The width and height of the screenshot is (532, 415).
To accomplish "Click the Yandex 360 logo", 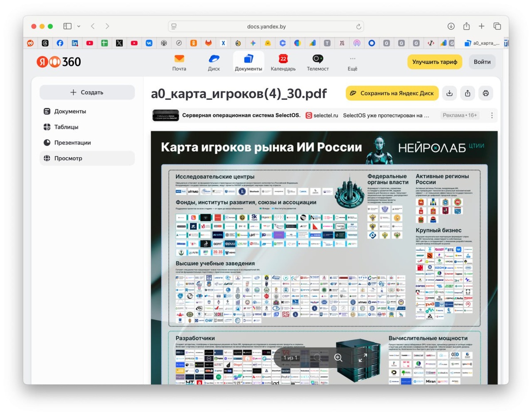I will click(59, 62).
